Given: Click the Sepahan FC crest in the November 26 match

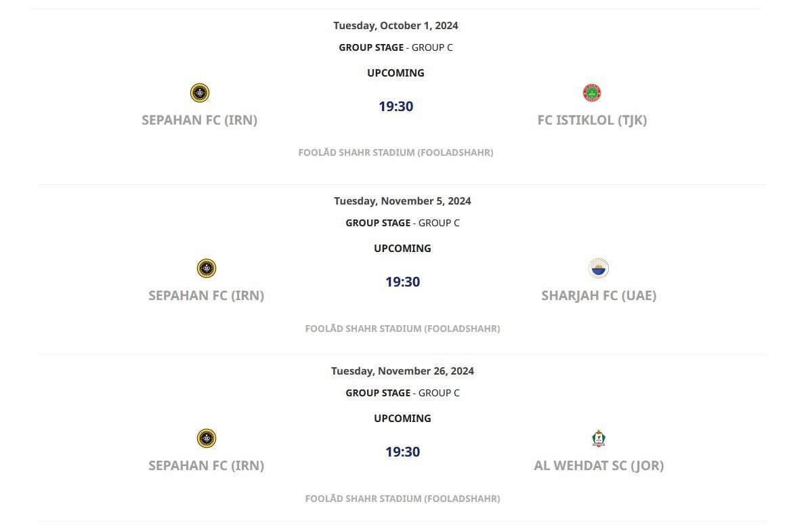Looking at the screenshot, I should [207, 438].
